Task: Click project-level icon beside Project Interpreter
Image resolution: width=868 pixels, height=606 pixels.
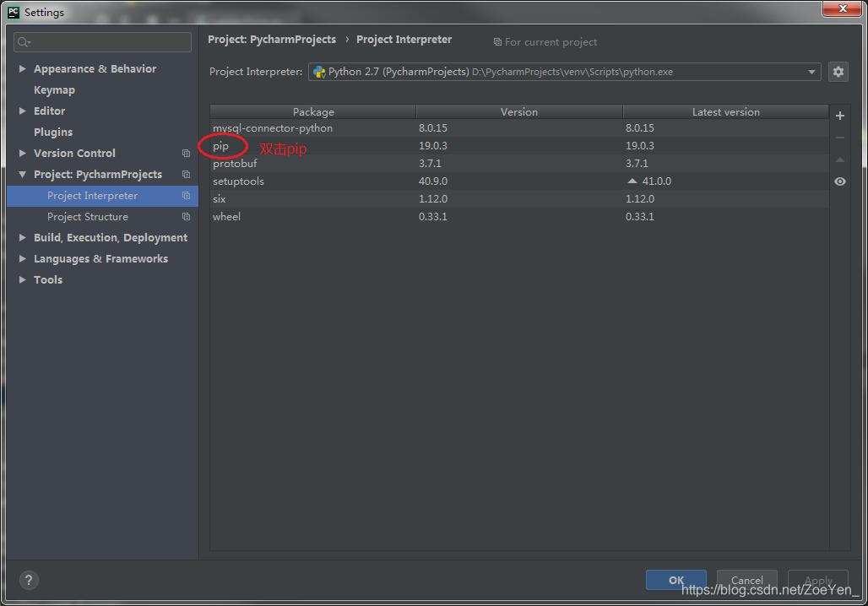Action: coord(186,195)
